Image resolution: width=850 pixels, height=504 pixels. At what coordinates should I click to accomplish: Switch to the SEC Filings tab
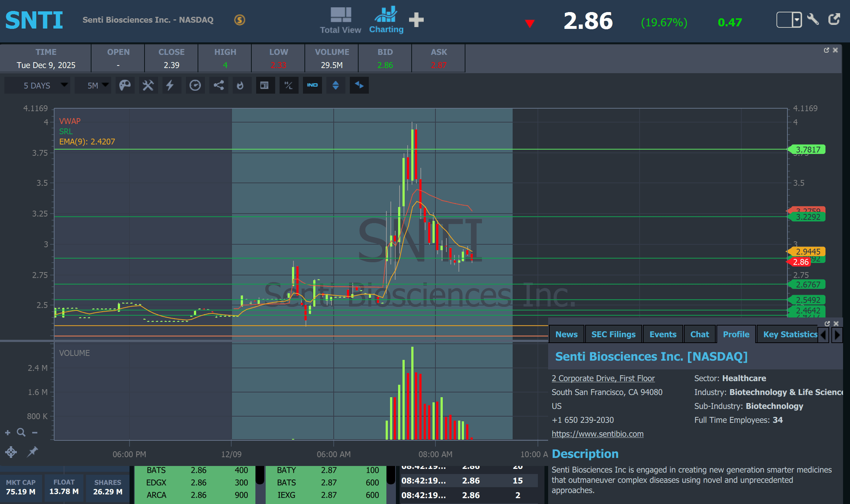pos(613,334)
